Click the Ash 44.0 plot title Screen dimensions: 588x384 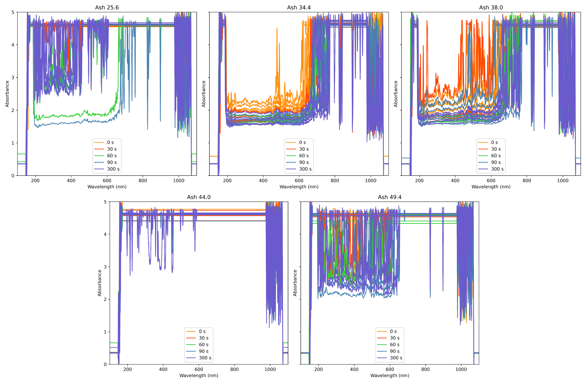pyautogui.click(x=199, y=197)
